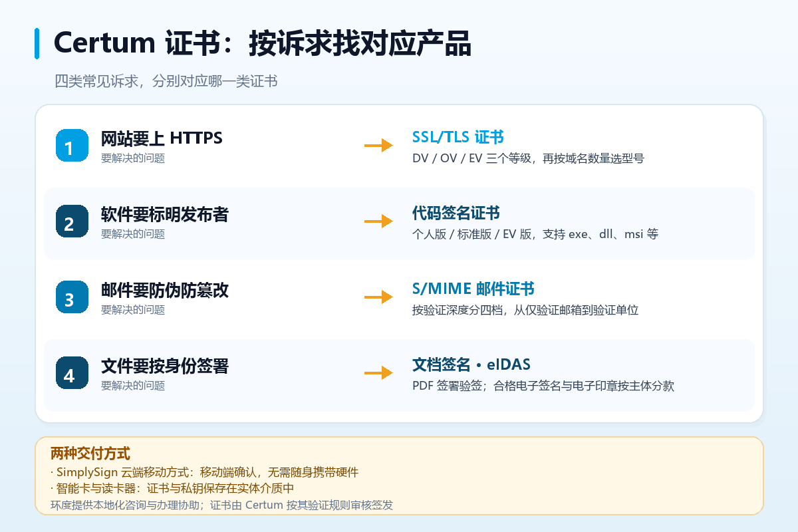Click the number 2 badge beside 软件要标明发布者
798x532 pixels.
[x=72, y=221]
